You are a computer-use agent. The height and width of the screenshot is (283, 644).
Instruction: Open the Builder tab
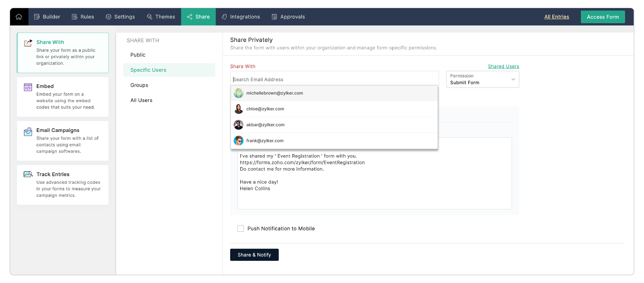tap(47, 17)
